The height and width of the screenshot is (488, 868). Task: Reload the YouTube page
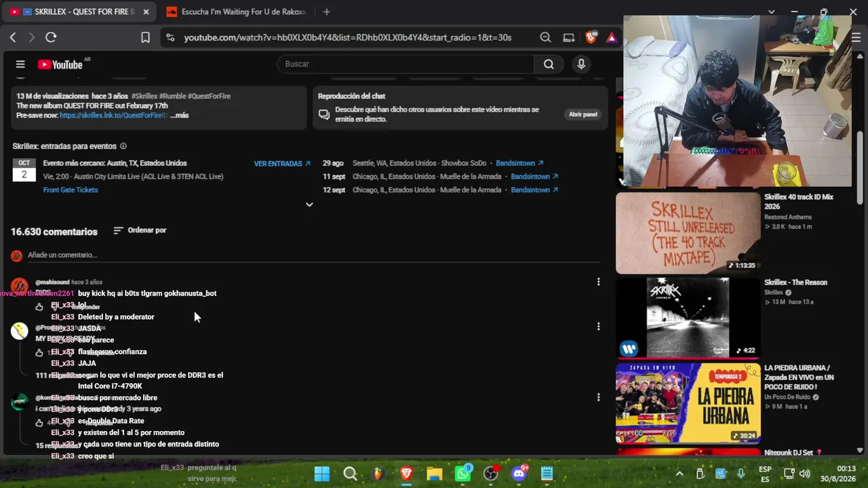click(x=51, y=37)
